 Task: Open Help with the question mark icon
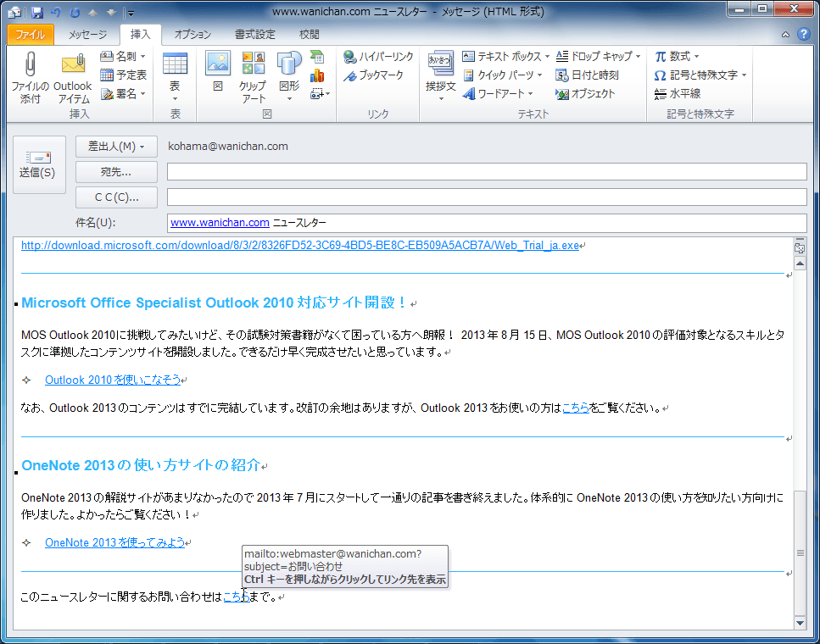tap(804, 35)
